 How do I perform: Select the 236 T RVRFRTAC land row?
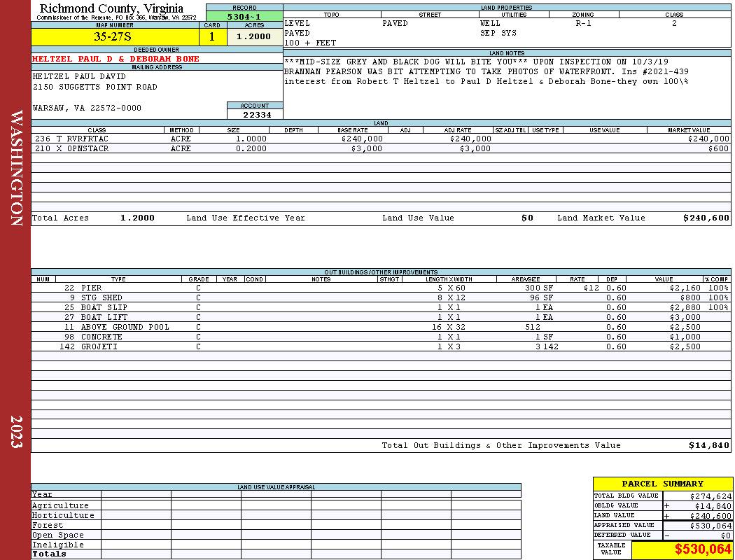click(x=381, y=139)
